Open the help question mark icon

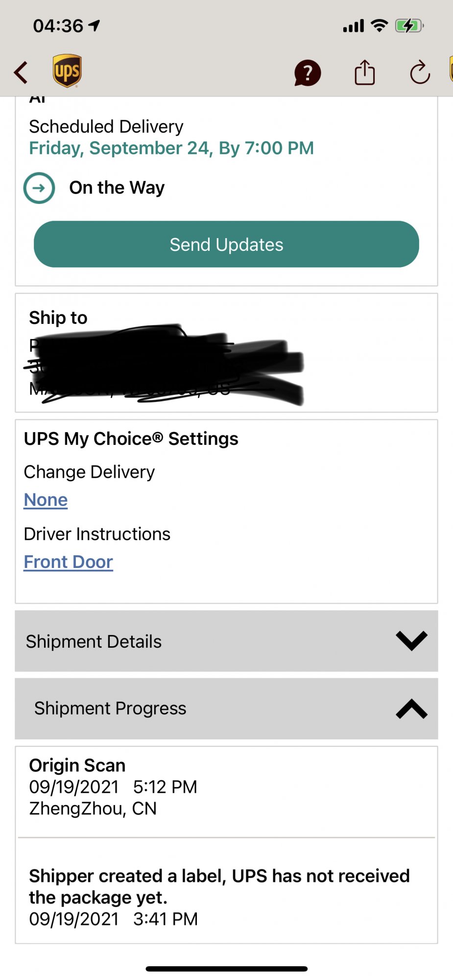(x=308, y=73)
